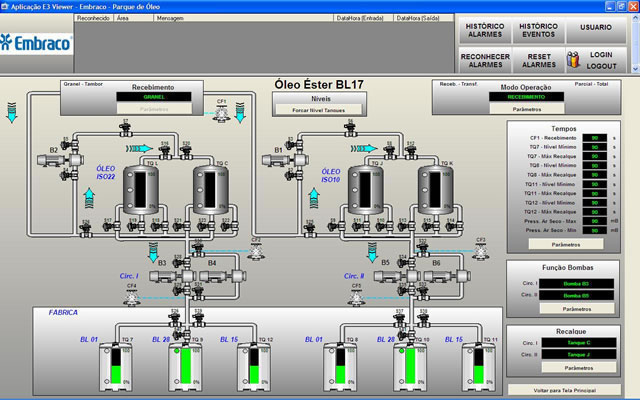
Task: Click GRANEL Recebimento display
Action: (154, 97)
